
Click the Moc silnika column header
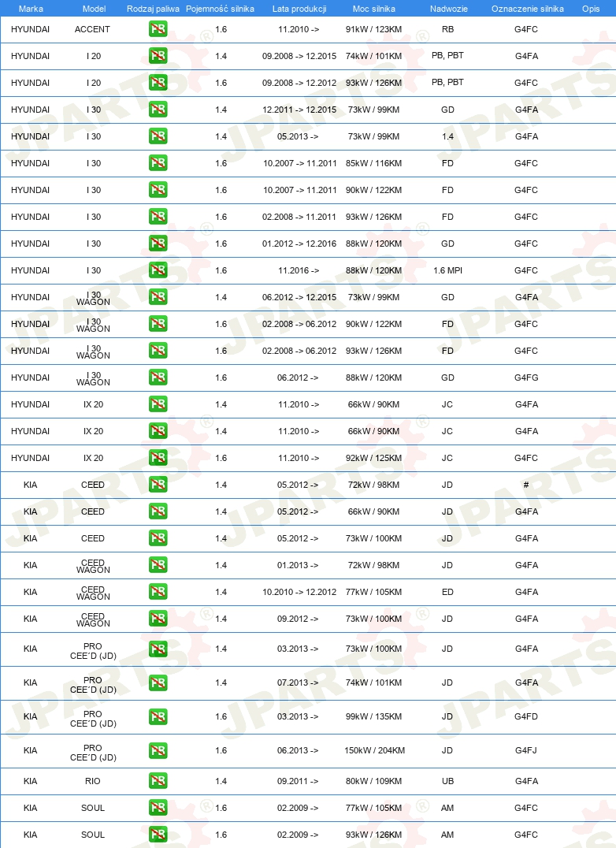pos(374,9)
